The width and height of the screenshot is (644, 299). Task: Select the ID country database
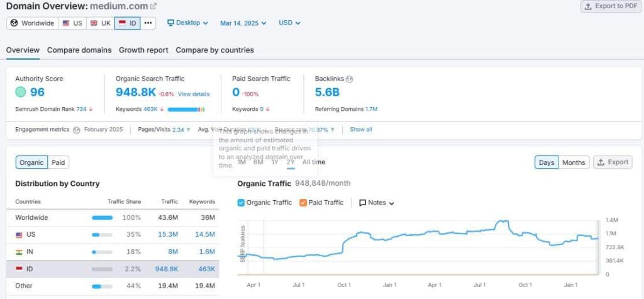tap(127, 23)
